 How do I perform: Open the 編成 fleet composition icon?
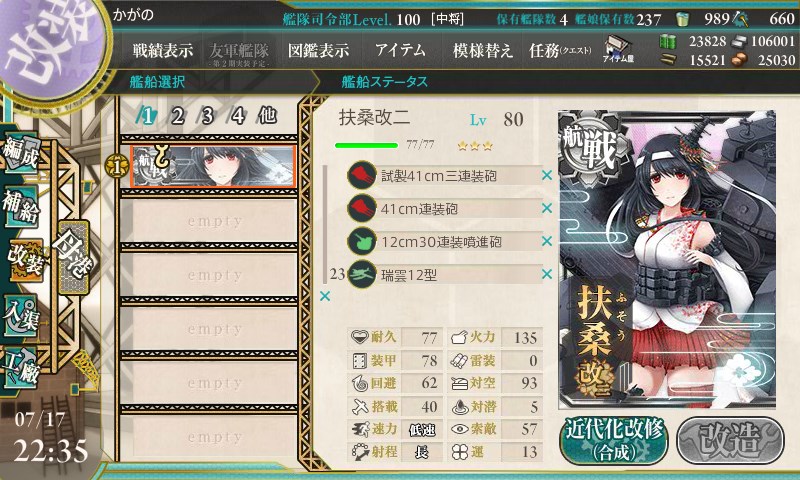click(20, 153)
